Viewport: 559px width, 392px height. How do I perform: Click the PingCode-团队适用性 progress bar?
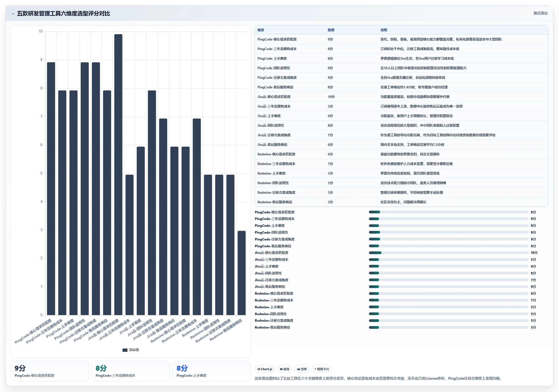tap(449, 233)
